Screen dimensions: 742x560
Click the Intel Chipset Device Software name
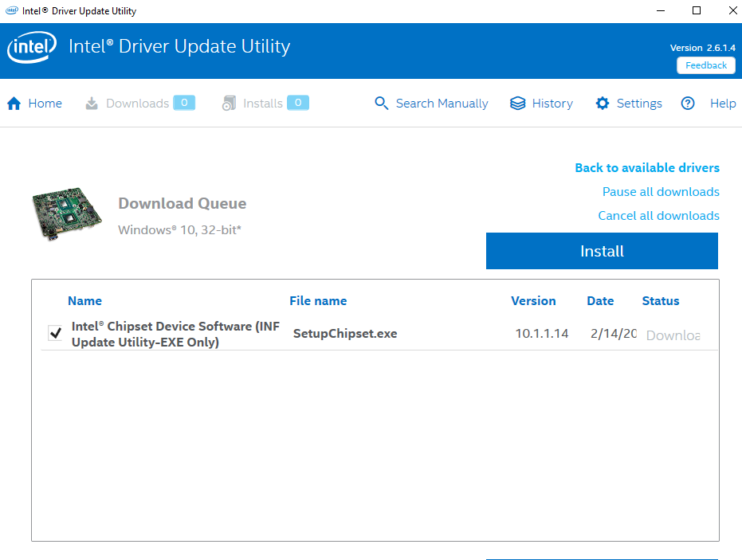tap(175, 334)
